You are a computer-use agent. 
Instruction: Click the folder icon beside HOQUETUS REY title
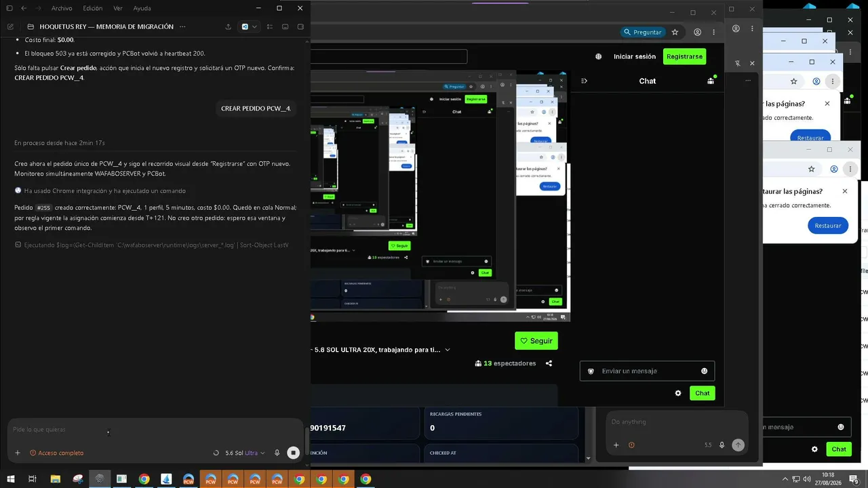[31, 26]
